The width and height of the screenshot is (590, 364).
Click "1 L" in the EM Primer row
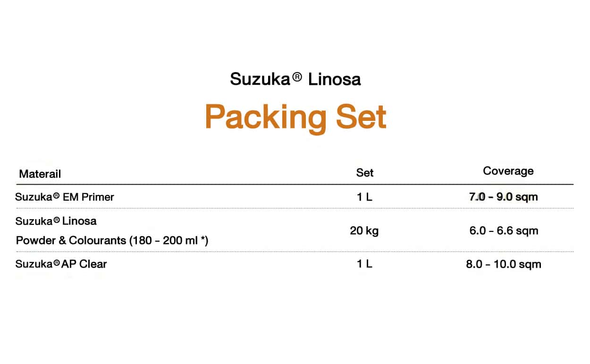point(364,197)
